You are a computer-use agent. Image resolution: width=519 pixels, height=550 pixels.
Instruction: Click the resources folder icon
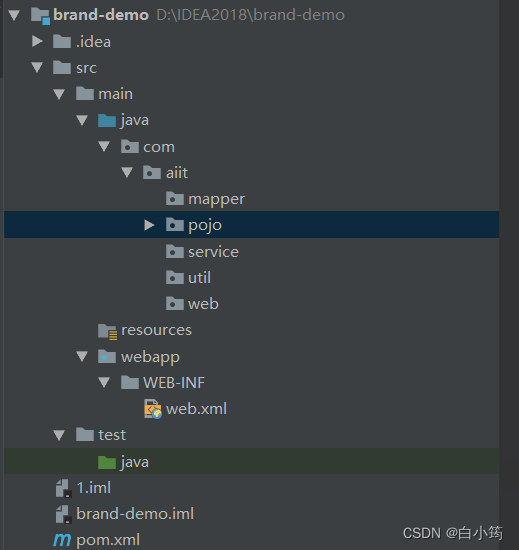tap(107, 331)
